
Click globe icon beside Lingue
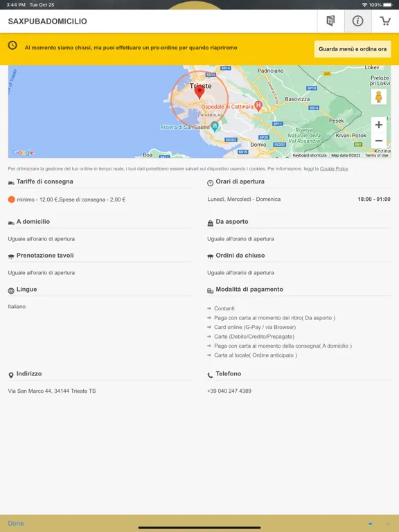pos(11,291)
